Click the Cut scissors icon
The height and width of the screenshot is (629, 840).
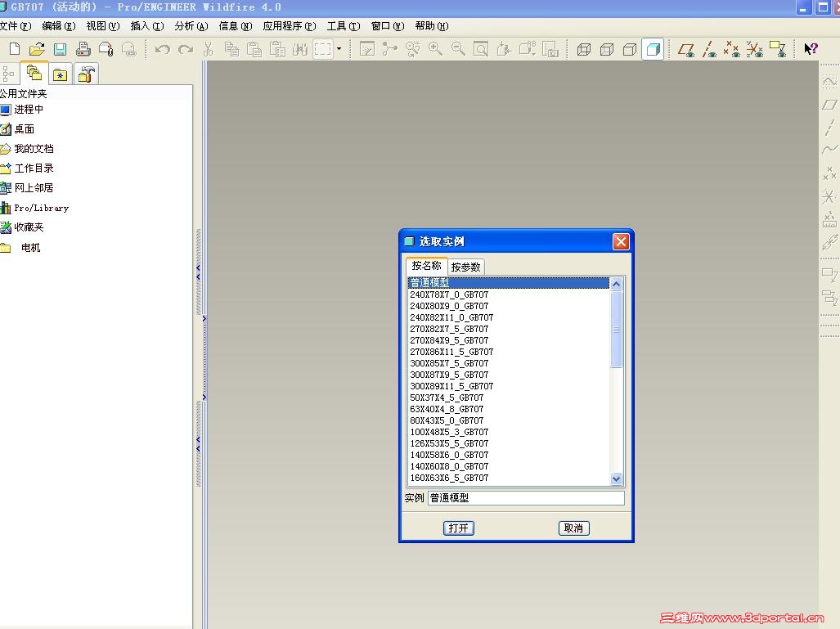209,49
